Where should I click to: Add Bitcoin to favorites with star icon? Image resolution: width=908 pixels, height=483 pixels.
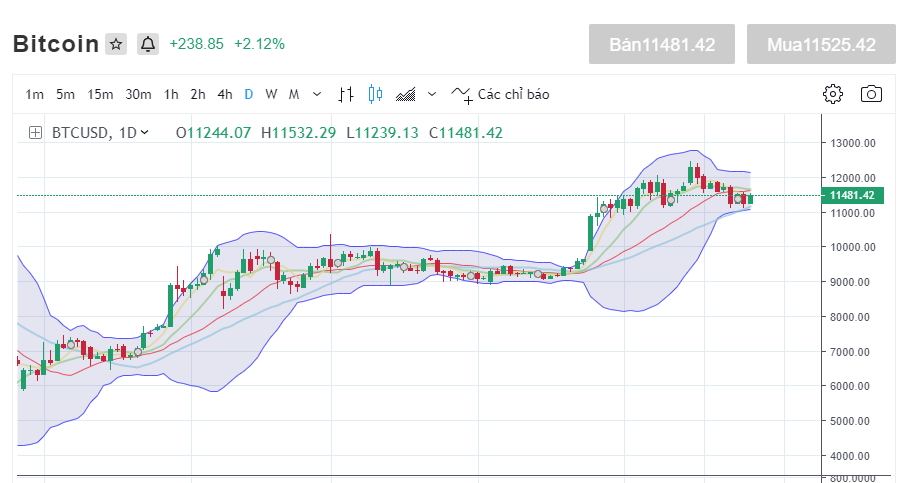point(116,44)
